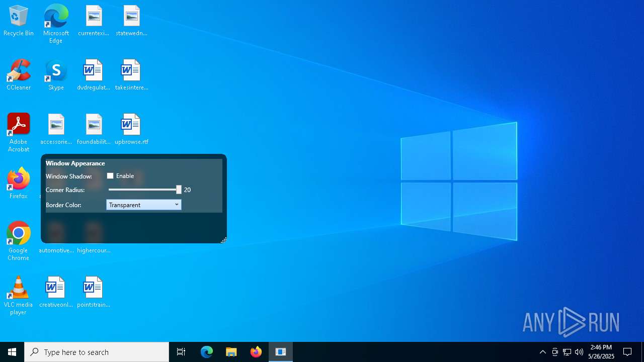Viewport: 644px width, 362px height.
Task: Select the accessorie image file icon
Action: click(56, 130)
